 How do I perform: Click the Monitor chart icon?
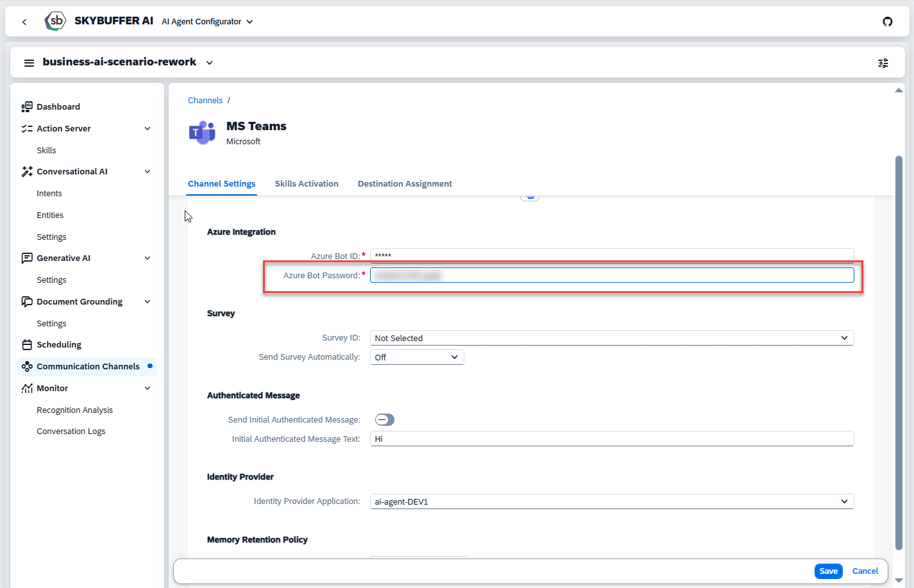click(x=27, y=388)
